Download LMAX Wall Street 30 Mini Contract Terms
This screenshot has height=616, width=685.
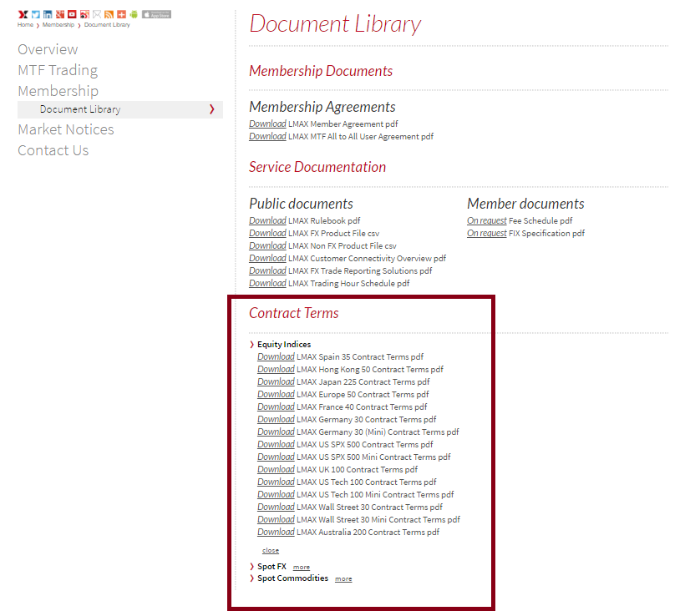276,519
